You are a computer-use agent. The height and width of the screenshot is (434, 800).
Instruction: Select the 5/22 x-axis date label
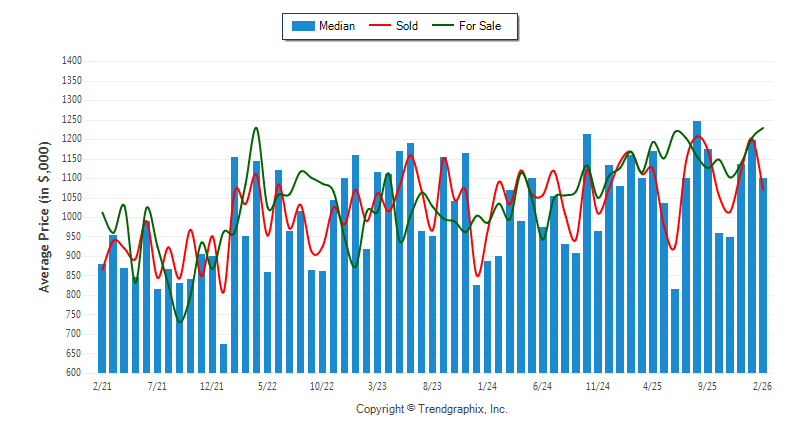pyautogui.click(x=267, y=385)
